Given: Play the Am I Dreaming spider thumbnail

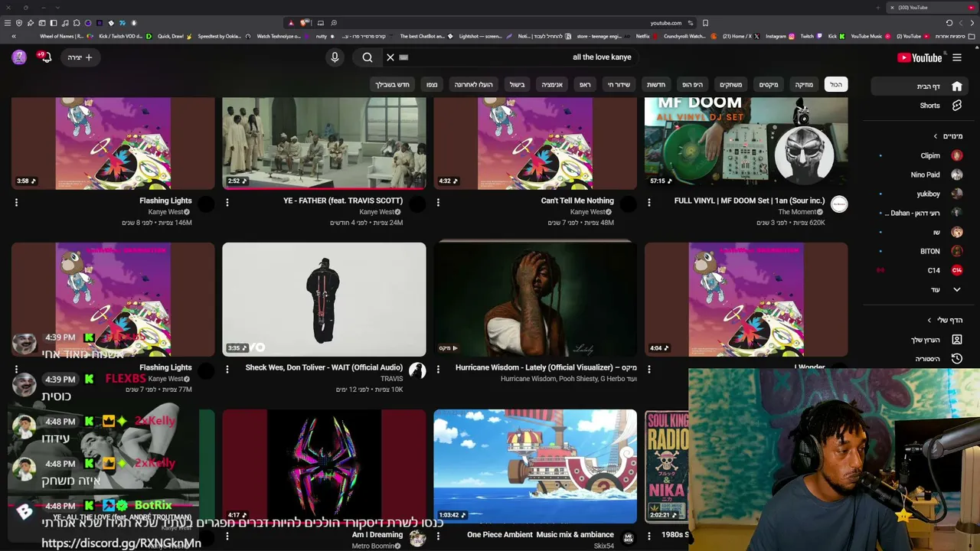Looking at the screenshot, I should (324, 466).
